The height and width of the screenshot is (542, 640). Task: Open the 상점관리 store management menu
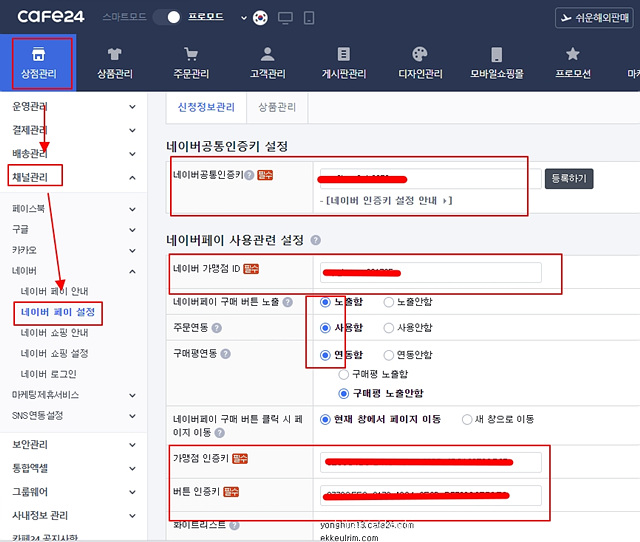point(38,63)
